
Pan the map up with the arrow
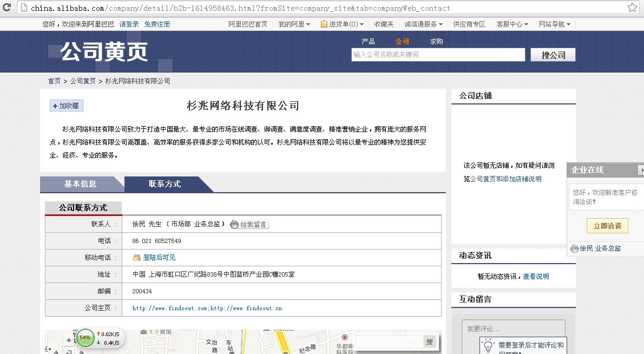(69, 340)
